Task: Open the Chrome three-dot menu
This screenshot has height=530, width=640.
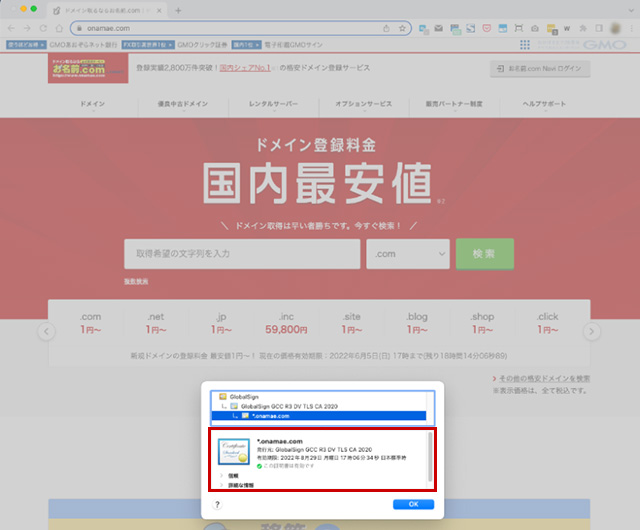Action: (x=631, y=28)
